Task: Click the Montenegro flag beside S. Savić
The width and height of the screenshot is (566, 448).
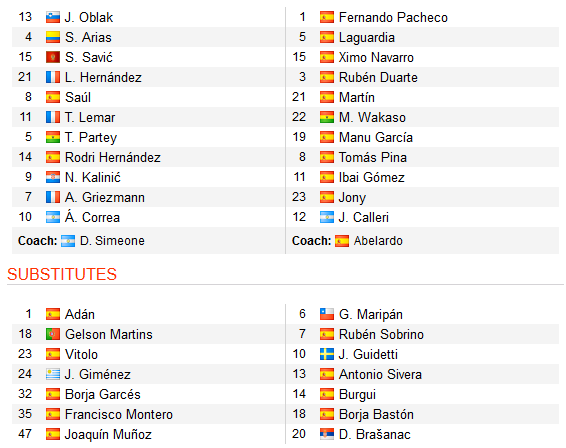Action: [53, 57]
